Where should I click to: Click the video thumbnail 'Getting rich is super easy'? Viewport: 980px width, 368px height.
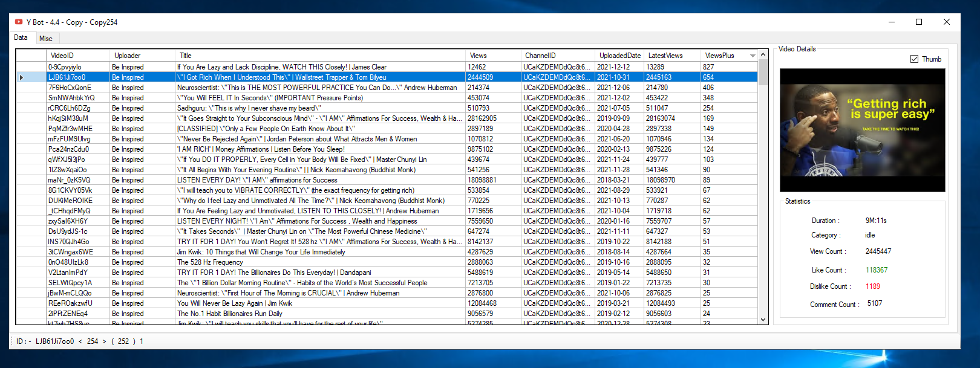click(x=862, y=130)
